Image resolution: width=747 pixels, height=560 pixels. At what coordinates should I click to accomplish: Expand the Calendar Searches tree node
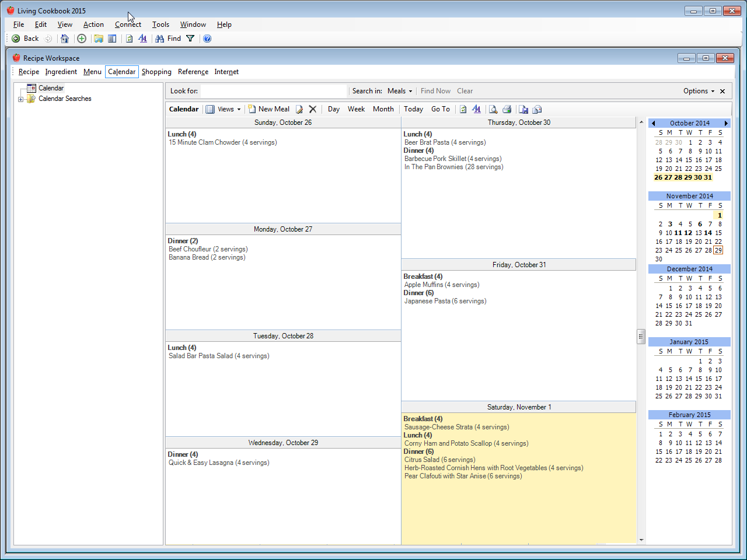click(21, 99)
